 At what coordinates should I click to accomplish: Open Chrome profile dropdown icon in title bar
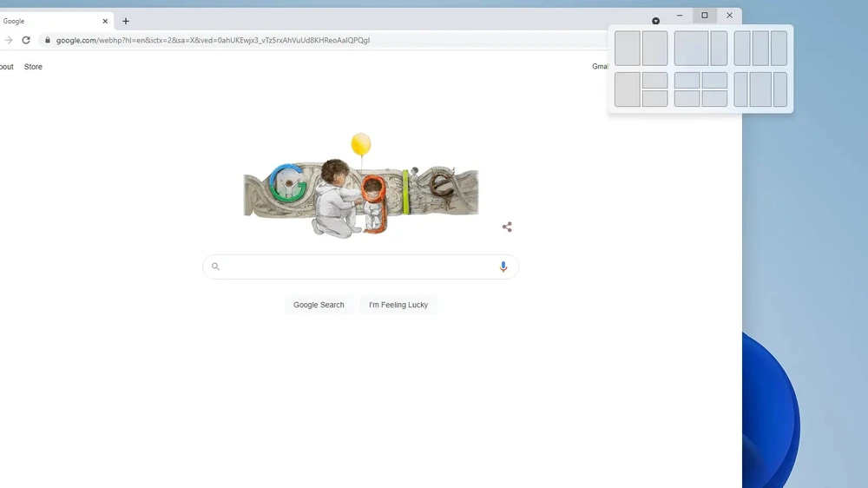coord(655,21)
